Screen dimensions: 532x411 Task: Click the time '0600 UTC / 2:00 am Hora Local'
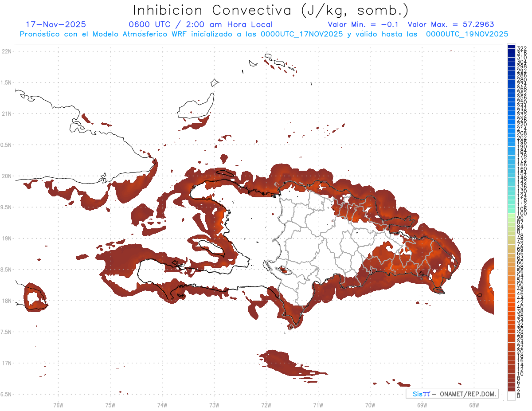201,24
